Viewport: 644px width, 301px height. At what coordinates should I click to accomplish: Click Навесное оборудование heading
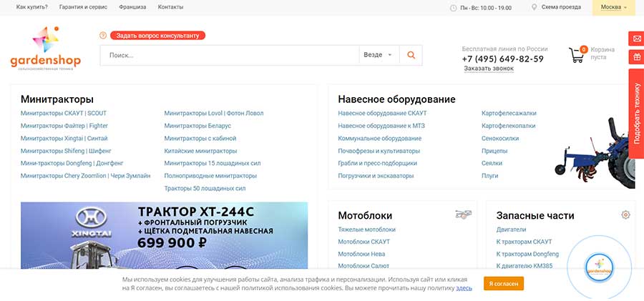[396, 99]
